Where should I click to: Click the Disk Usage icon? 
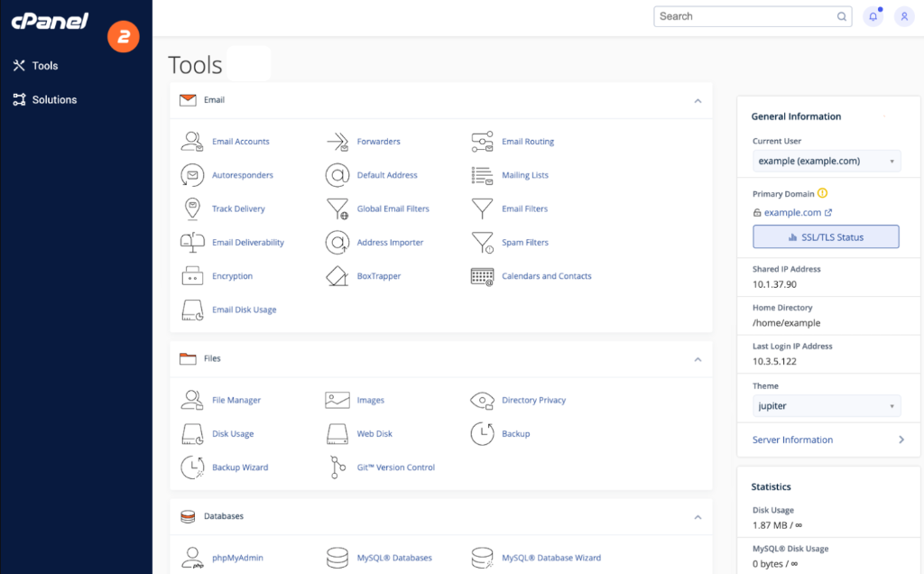click(192, 434)
